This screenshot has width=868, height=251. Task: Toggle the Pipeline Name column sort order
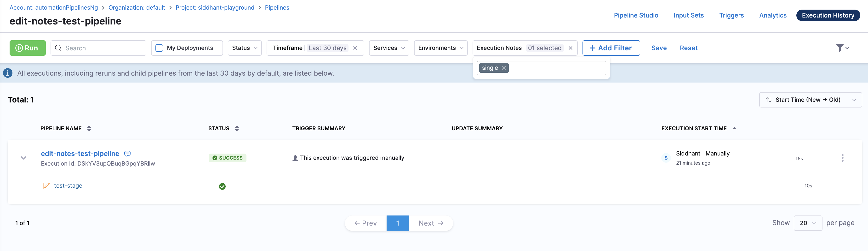tap(89, 128)
